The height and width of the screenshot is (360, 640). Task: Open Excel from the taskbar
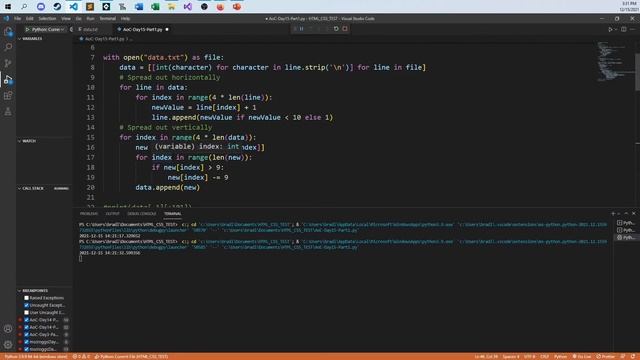(155, 7)
